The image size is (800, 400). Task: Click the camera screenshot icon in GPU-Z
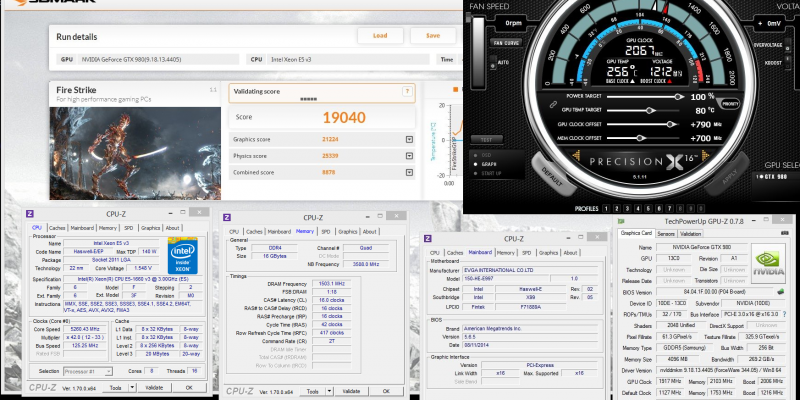pyautogui.click(x=784, y=233)
